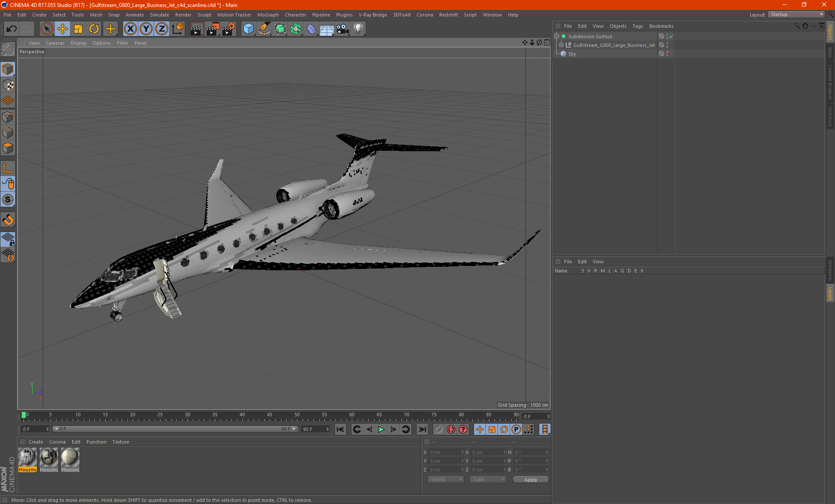Screen dimensions: 835x504
Task: Switch to Polygons mode
Action: tap(8, 148)
